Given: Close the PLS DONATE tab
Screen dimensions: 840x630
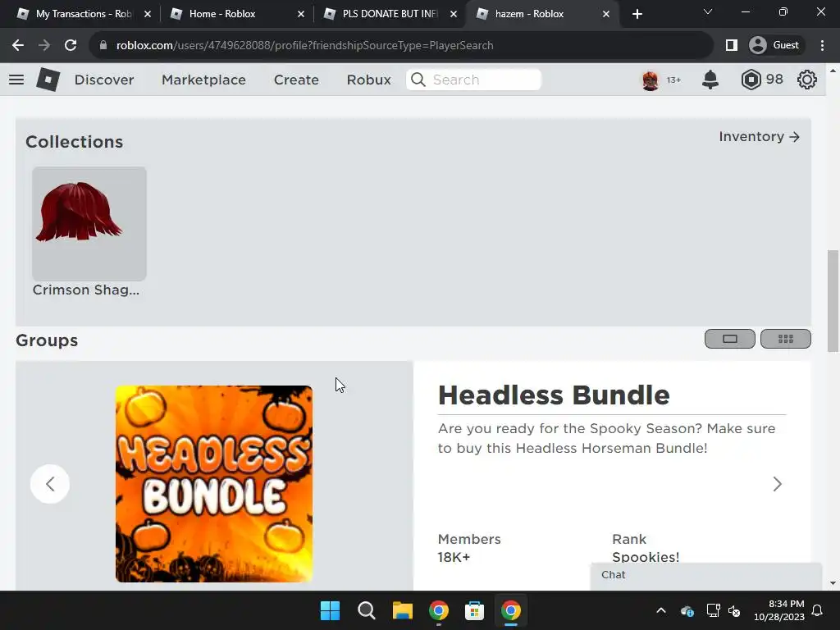Looking at the screenshot, I should (454, 14).
